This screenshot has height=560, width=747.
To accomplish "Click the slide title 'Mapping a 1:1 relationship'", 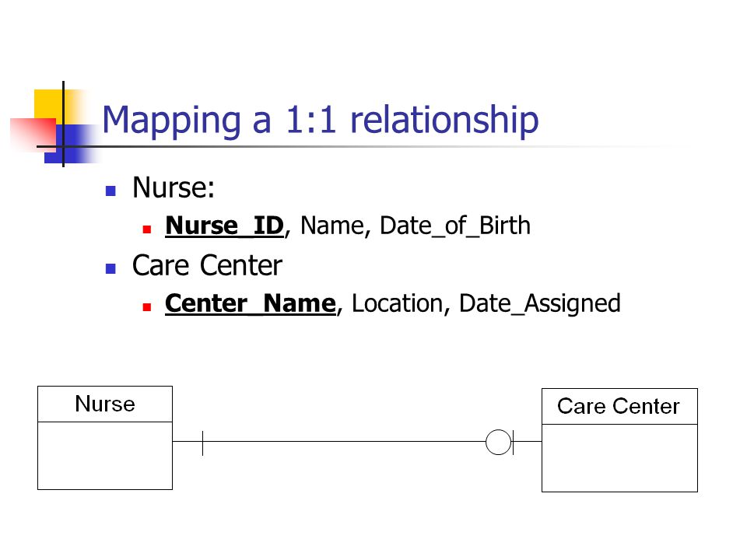I will tap(320, 120).
